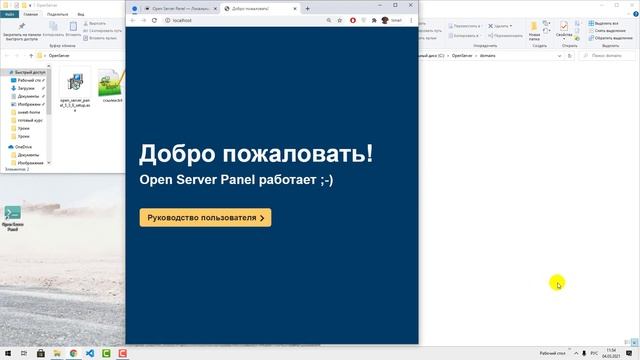Open a new Chrome tab
The height and width of the screenshot is (360, 640).
coord(307,9)
